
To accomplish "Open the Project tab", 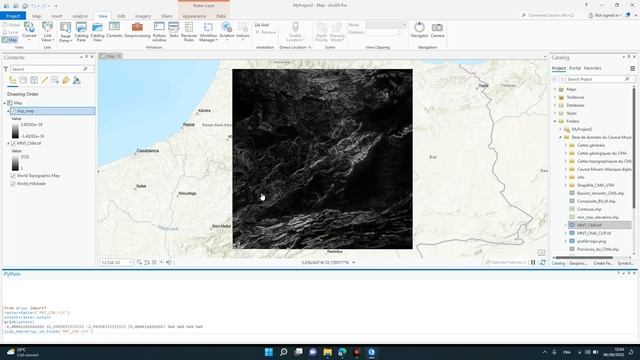I will coord(13,16).
